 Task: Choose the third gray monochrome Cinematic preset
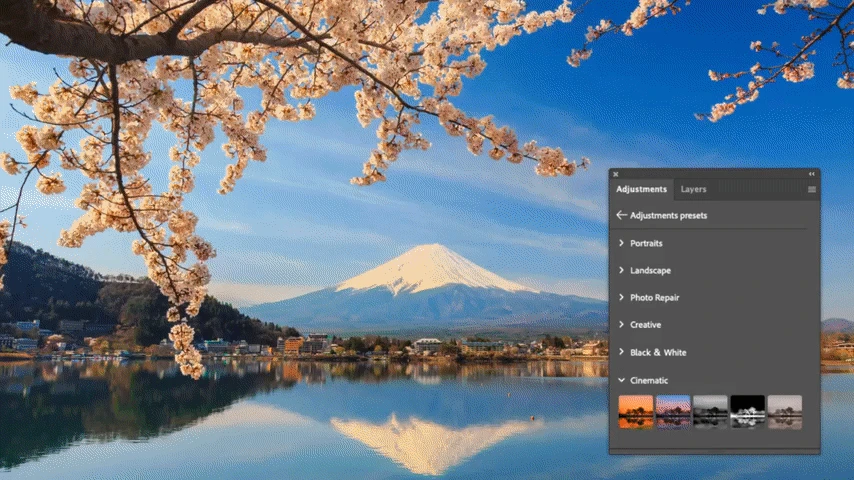point(710,411)
